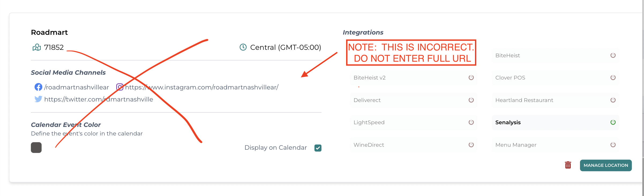
Task: Uncheck Display on Calendar checkbox
Action: [318, 148]
